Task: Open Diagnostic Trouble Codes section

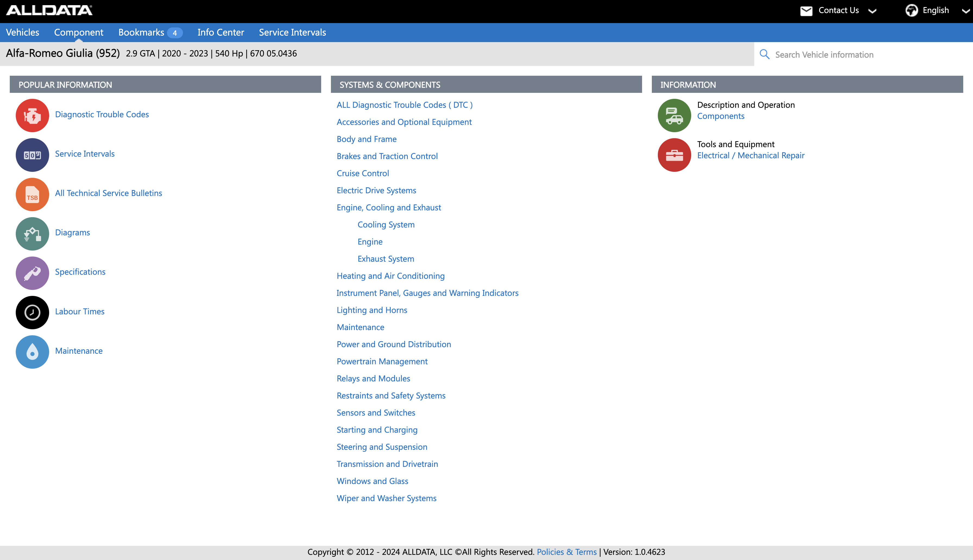Action: coord(102,114)
